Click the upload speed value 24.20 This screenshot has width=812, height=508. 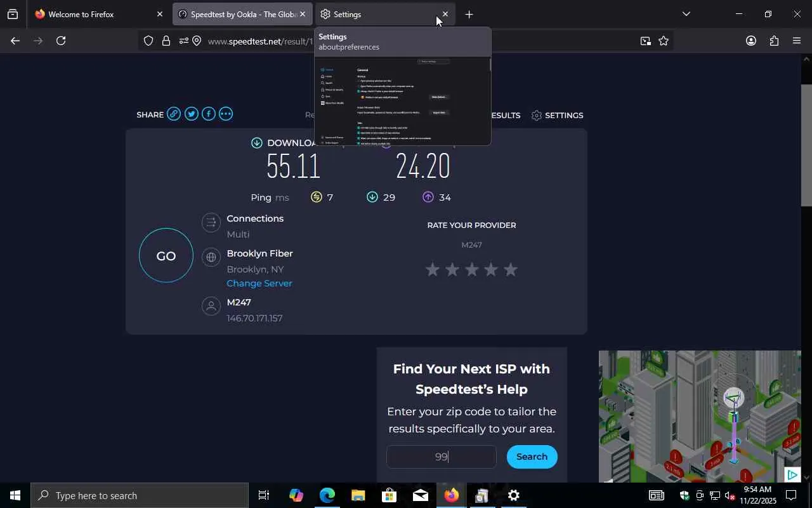pyautogui.click(x=423, y=167)
